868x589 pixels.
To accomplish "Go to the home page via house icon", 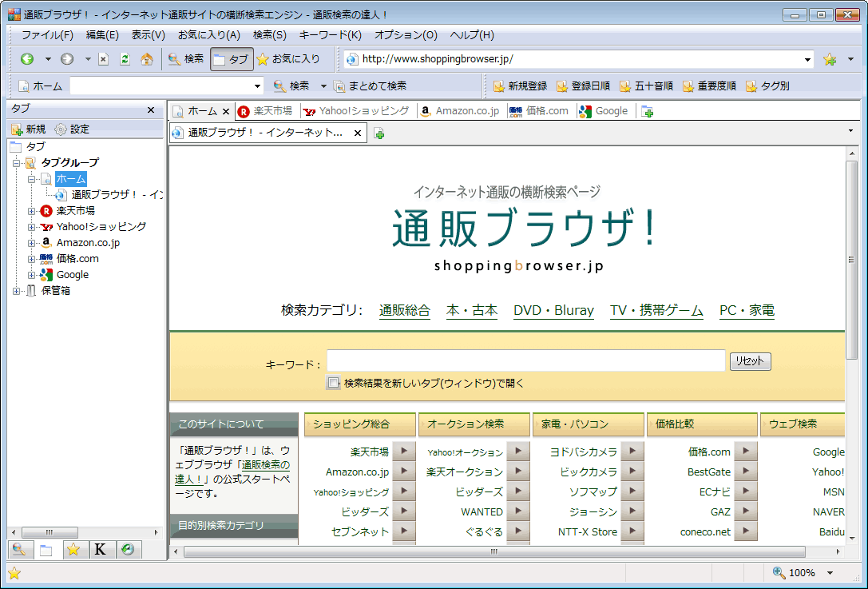I will [147, 58].
